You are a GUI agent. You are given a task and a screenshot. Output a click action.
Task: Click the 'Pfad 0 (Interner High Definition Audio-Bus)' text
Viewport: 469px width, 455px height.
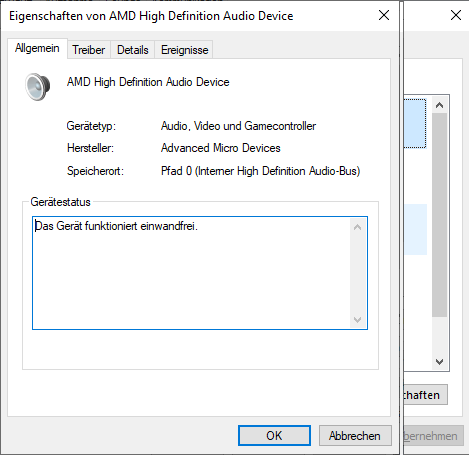[261, 171]
